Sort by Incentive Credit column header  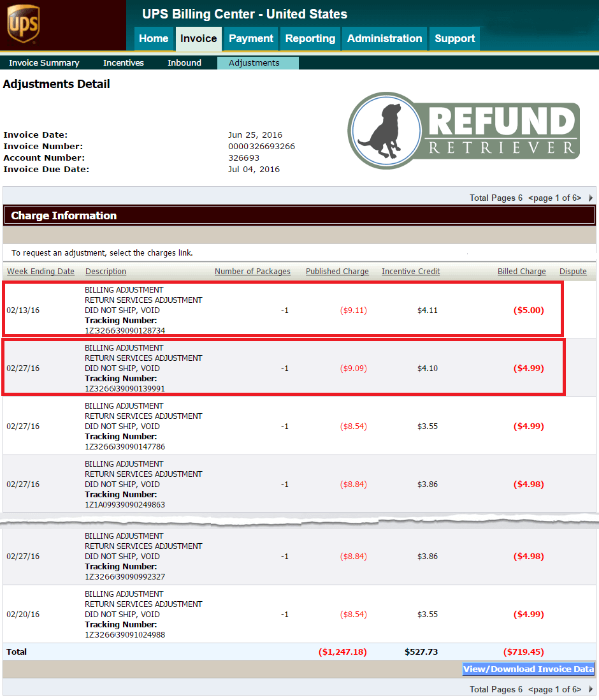(x=410, y=272)
